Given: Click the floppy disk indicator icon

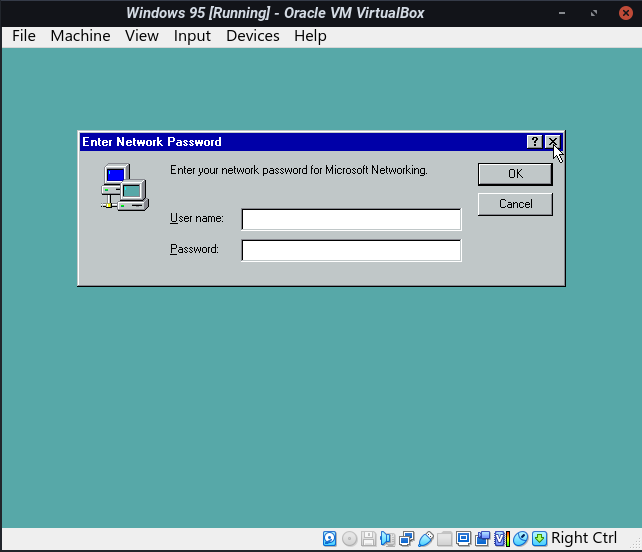Looking at the screenshot, I should (368, 539).
